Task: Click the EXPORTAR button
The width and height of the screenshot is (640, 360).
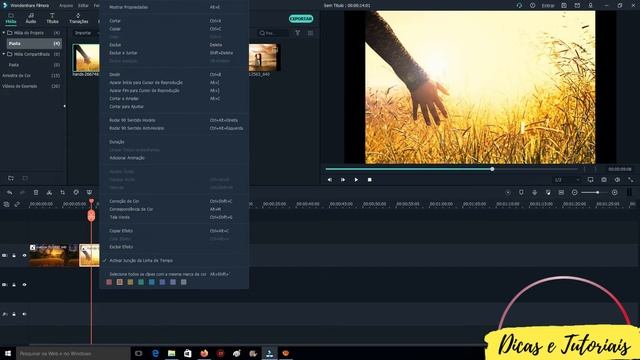Action: 301,19
